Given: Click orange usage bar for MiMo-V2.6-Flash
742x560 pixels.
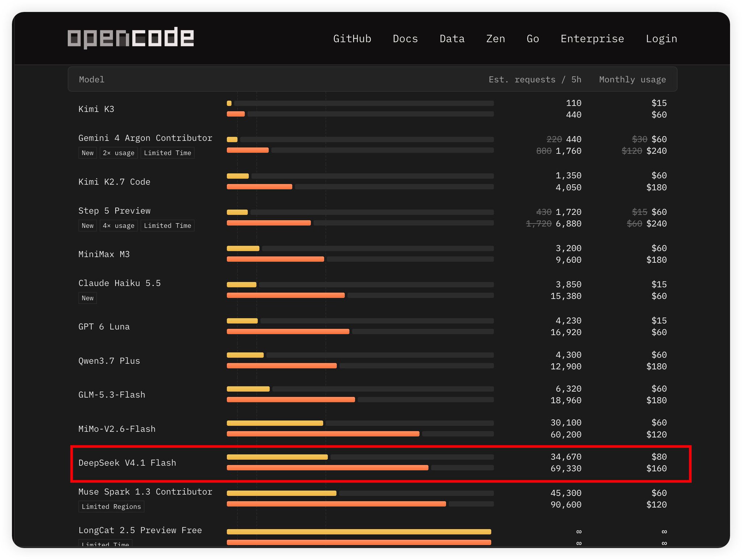Looking at the screenshot, I should point(323,434).
